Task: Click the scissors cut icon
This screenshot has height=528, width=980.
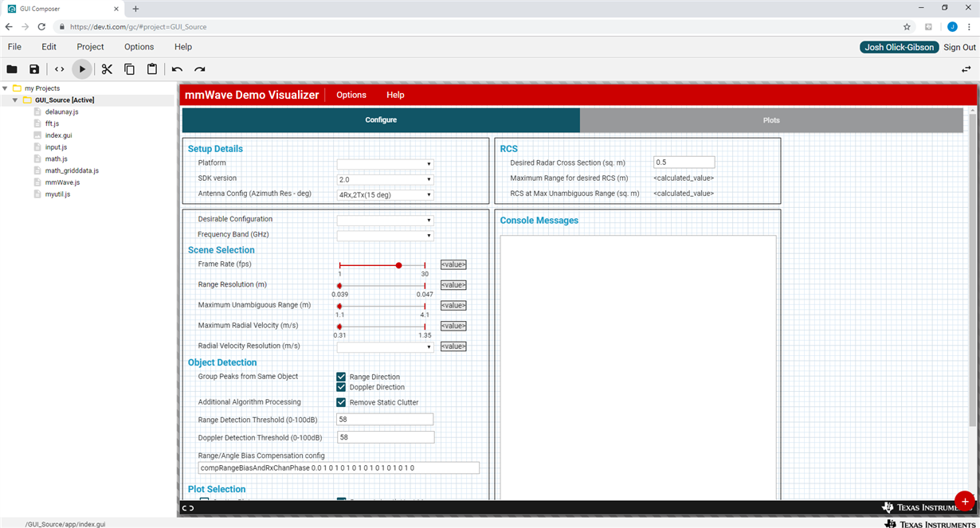Action: 107,69
